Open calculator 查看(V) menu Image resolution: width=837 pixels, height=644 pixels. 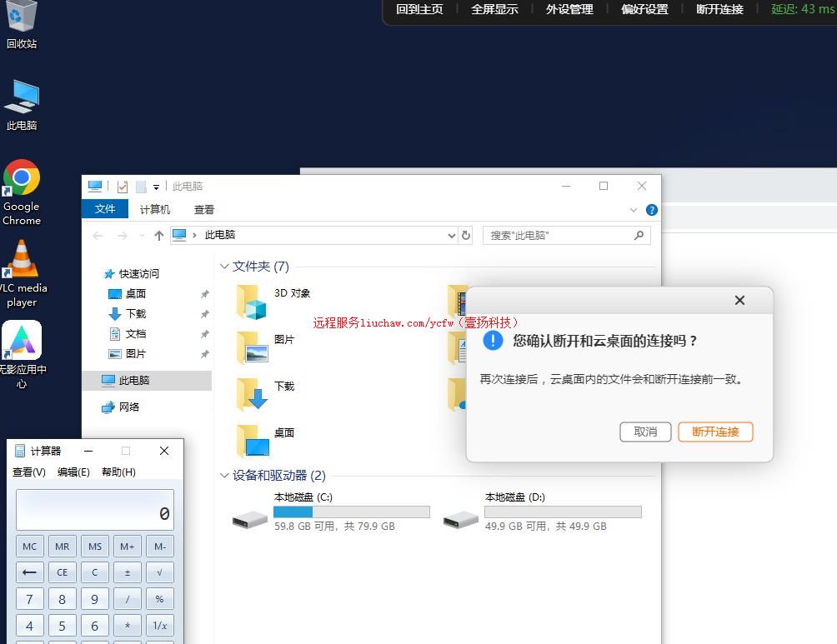29,472
